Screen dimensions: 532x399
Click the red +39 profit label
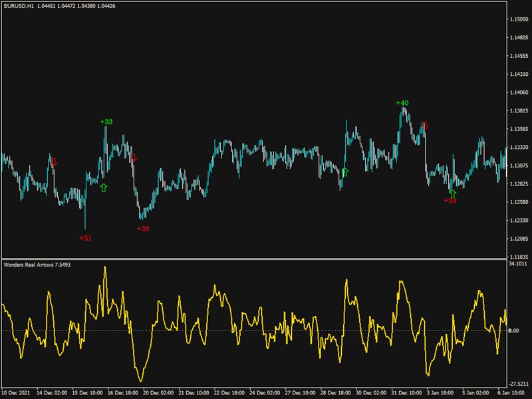click(x=143, y=229)
